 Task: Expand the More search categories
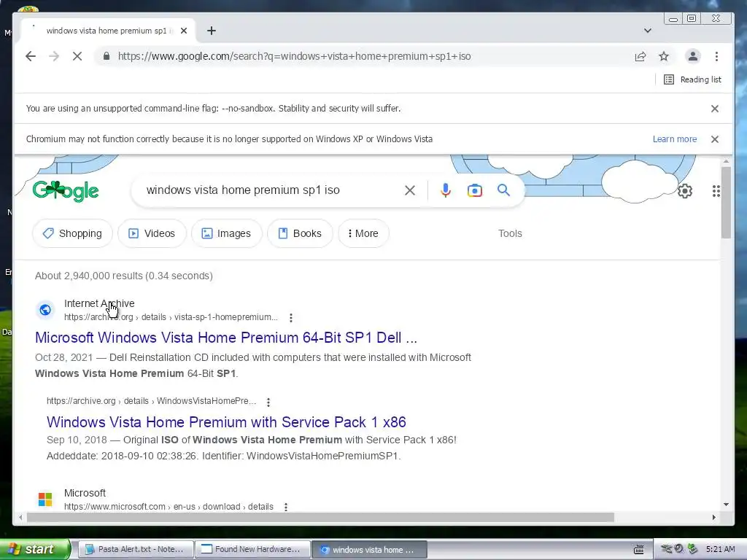click(363, 233)
